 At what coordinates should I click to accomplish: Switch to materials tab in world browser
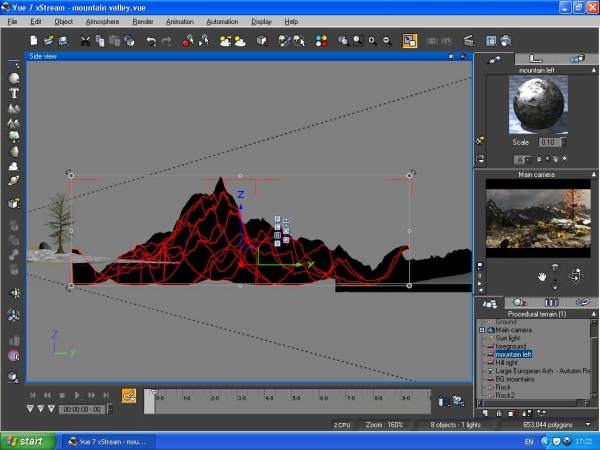(520, 303)
